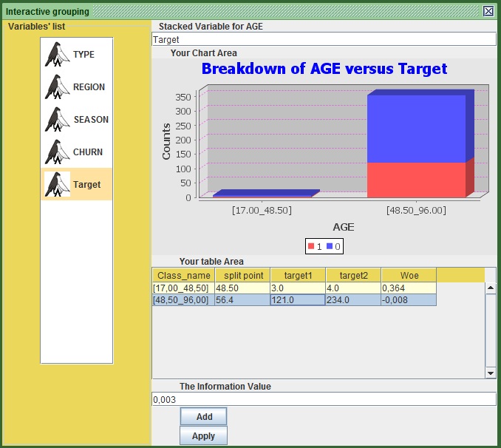The height and width of the screenshot is (448, 501).
Task: Click the table scrollbar up arrow
Action: click(x=491, y=288)
